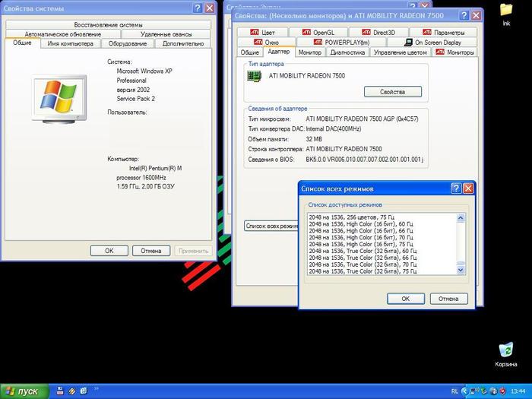Click the first quick launch icon
Viewport: 532px width, 399px height.
click(x=59, y=391)
